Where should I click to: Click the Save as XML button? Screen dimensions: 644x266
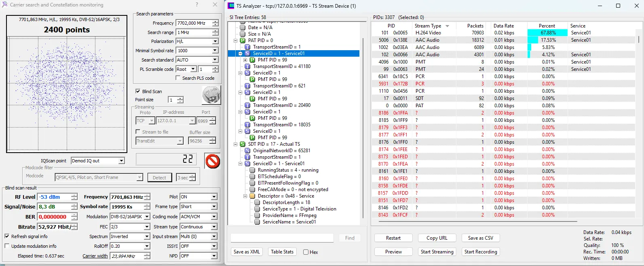[x=247, y=252]
